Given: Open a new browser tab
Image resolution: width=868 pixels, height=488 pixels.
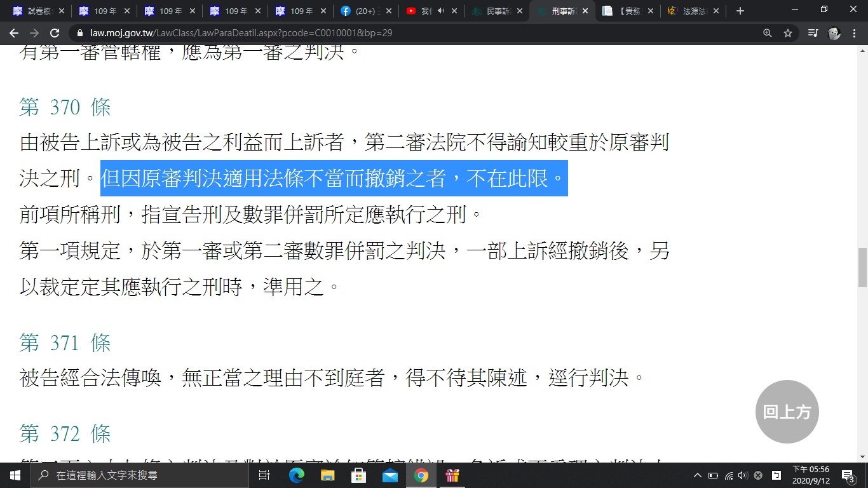Looking at the screenshot, I should click(x=740, y=11).
